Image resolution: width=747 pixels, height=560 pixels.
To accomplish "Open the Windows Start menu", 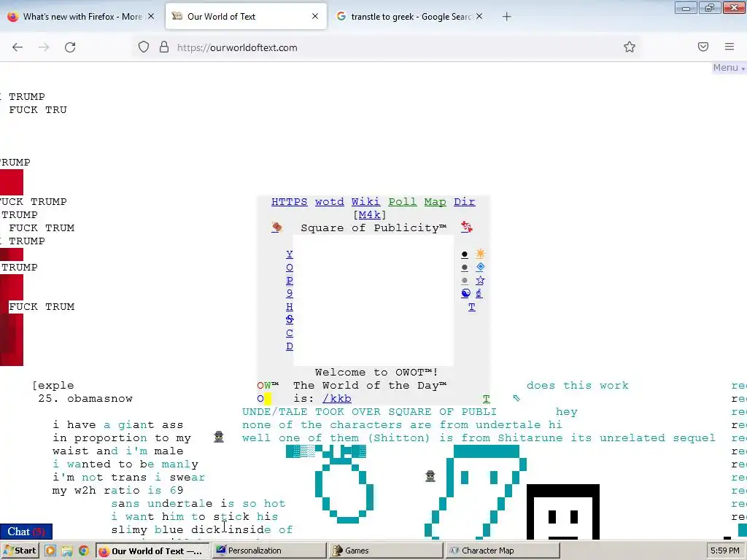I will (x=20, y=551).
